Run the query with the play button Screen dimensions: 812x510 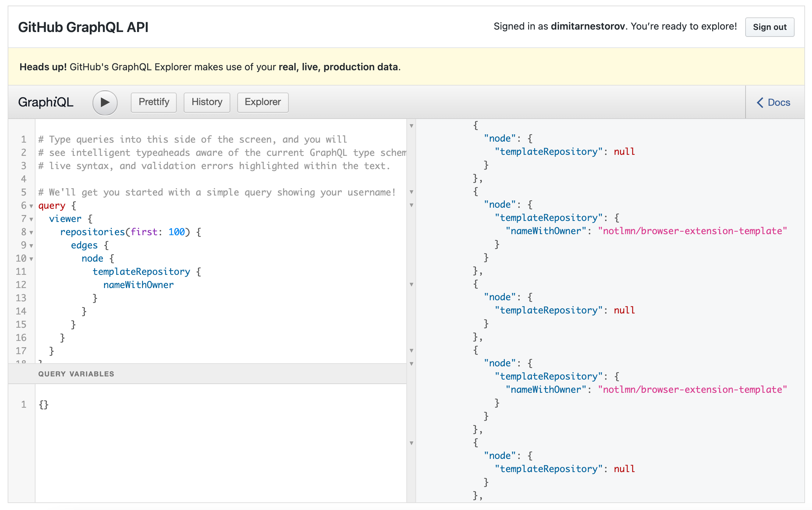(105, 102)
